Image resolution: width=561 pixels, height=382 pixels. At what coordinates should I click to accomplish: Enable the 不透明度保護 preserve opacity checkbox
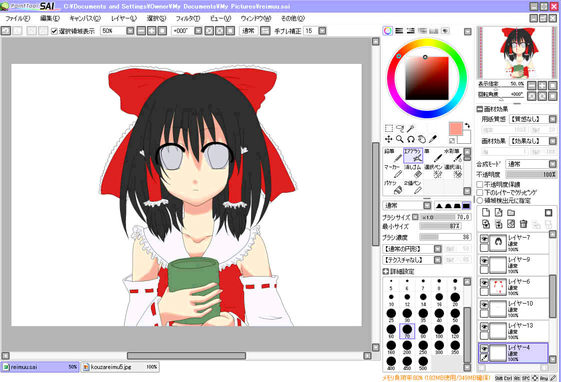[x=480, y=185]
